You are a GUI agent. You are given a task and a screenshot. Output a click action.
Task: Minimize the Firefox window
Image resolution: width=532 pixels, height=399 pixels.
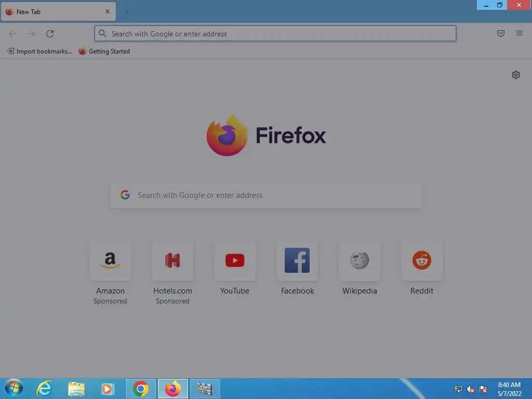(x=486, y=5)
